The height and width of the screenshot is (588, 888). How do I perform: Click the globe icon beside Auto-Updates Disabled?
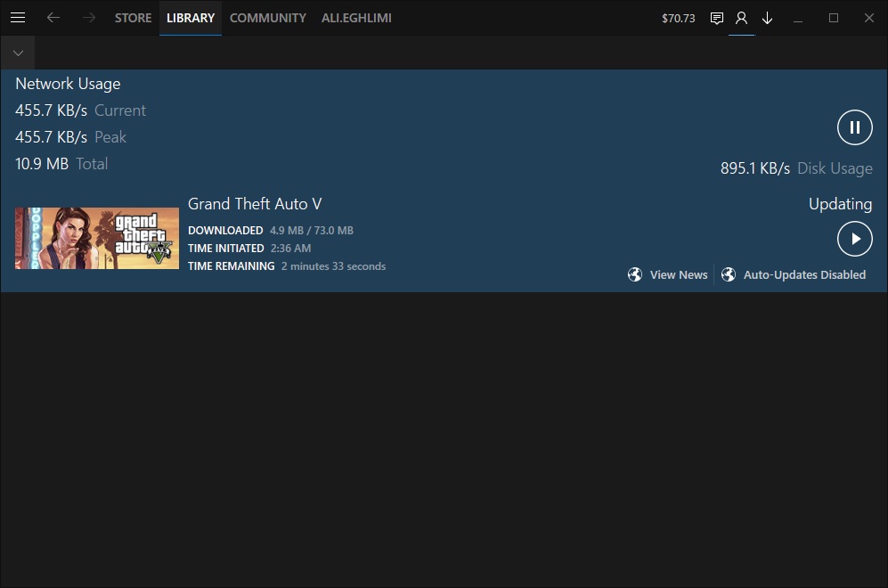coord(729,274)
